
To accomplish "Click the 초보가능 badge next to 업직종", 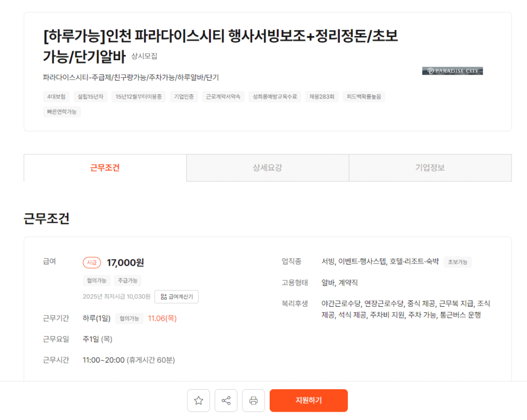I will [457, 261].
